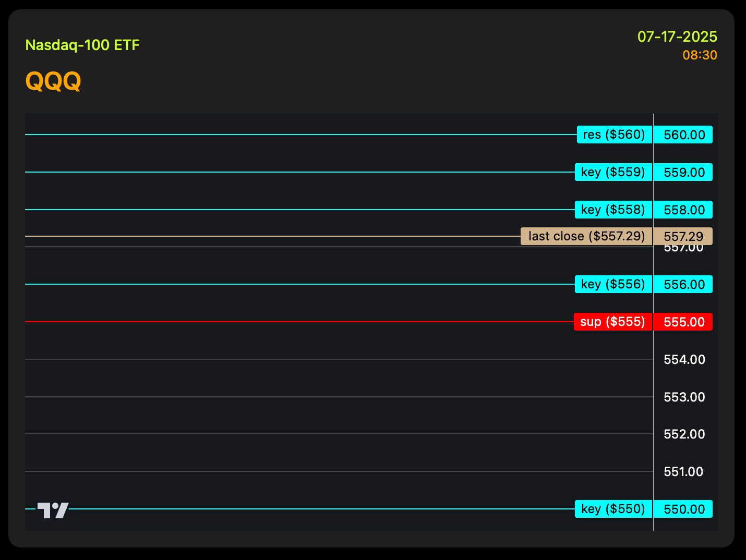This screenshot has width=746, height=560.
Task: Click the red 555.00 price tag
Action: point(683,322)
